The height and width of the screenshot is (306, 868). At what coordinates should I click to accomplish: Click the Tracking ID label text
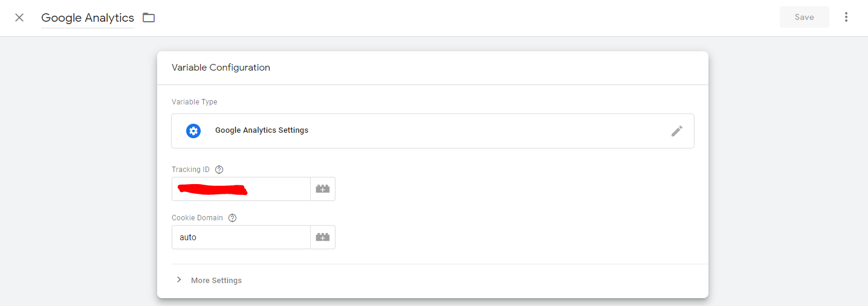(190, 170)
